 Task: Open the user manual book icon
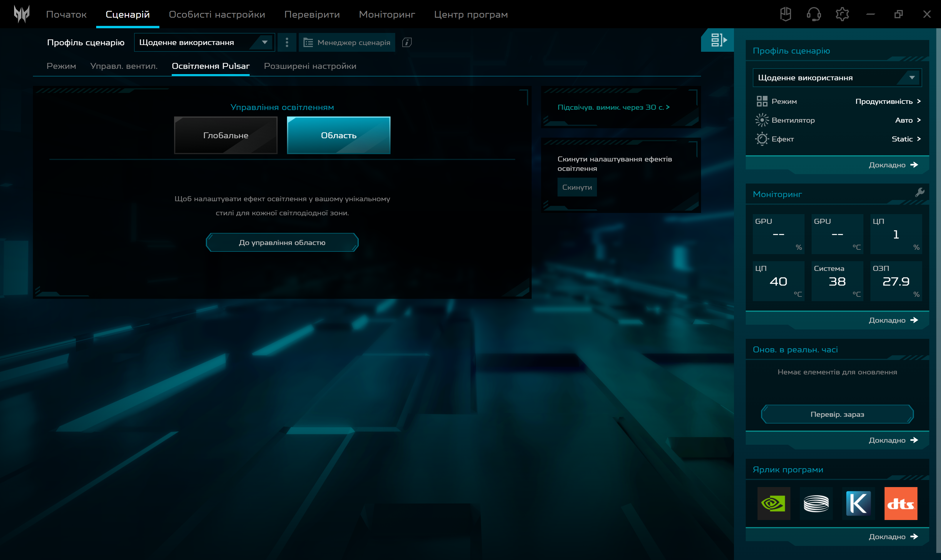click(785, 14)
